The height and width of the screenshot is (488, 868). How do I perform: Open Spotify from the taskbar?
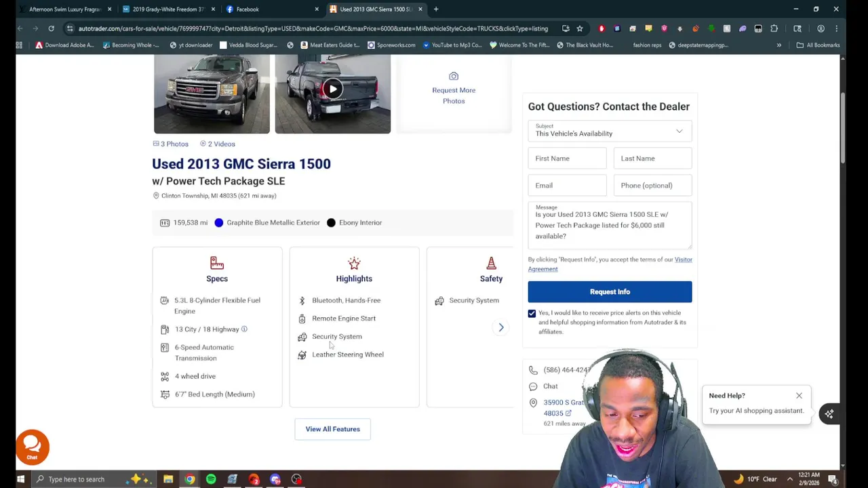(x=211, y=479)
